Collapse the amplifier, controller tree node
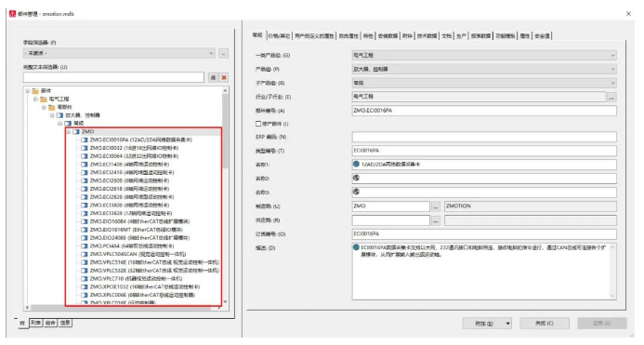 tap(52, 115)
